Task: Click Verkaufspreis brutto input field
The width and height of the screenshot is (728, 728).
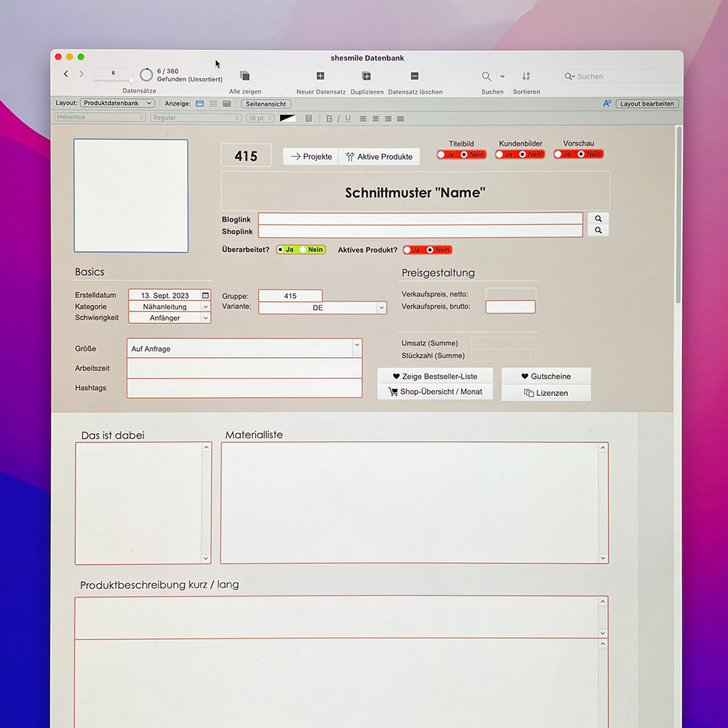Action: [510, 306]
